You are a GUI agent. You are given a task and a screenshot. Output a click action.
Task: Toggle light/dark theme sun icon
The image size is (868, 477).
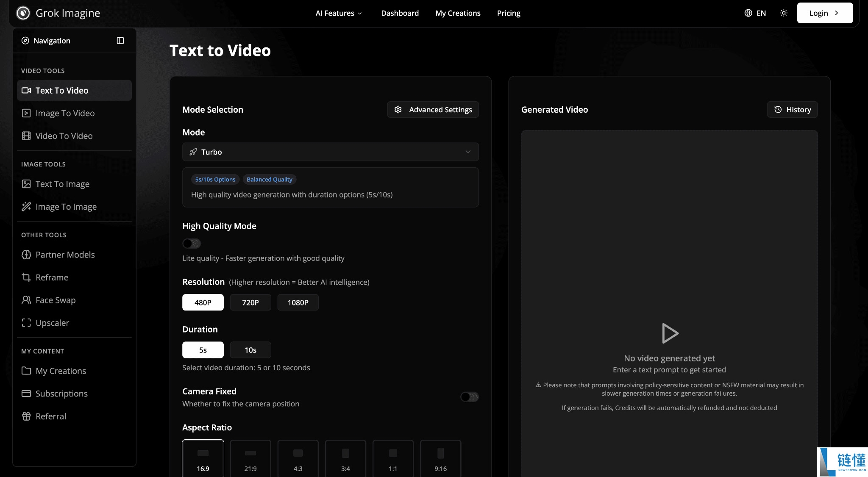(x=784, y=13)
